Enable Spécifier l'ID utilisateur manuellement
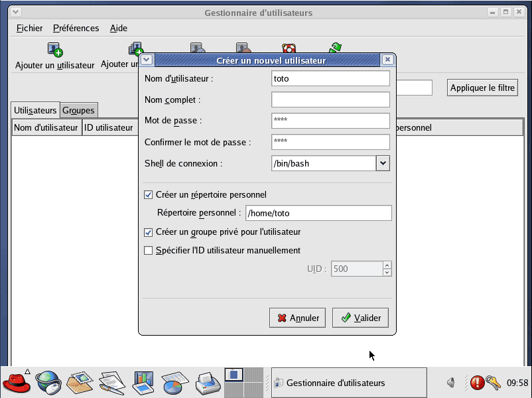532x398 pixels. (148, 251)
